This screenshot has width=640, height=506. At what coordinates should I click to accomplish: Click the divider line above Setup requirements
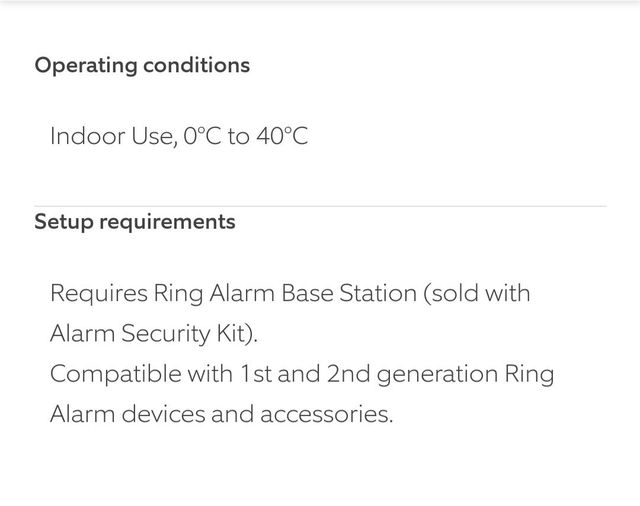[320, 206]
